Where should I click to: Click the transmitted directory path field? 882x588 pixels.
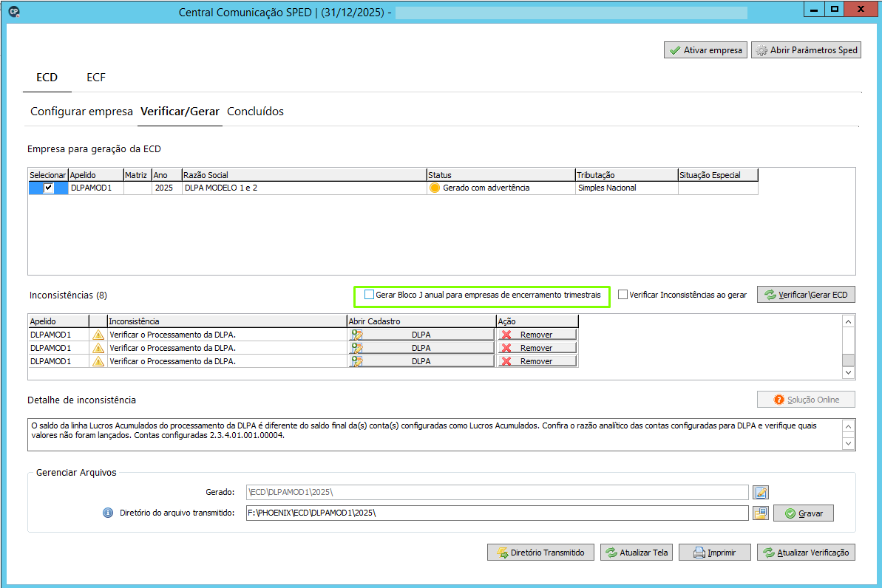498,513
